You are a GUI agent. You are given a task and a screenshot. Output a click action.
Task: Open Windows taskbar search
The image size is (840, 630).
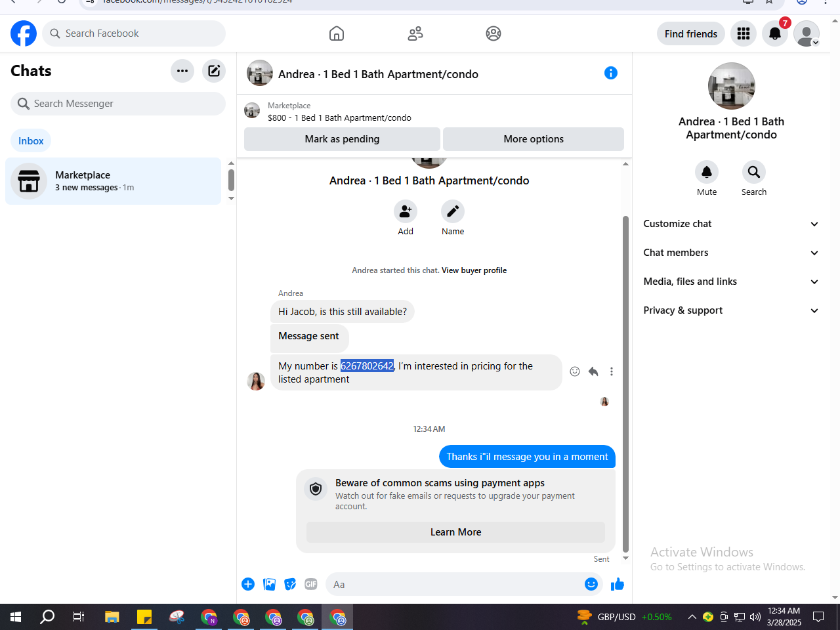click(x=47, y=617)
